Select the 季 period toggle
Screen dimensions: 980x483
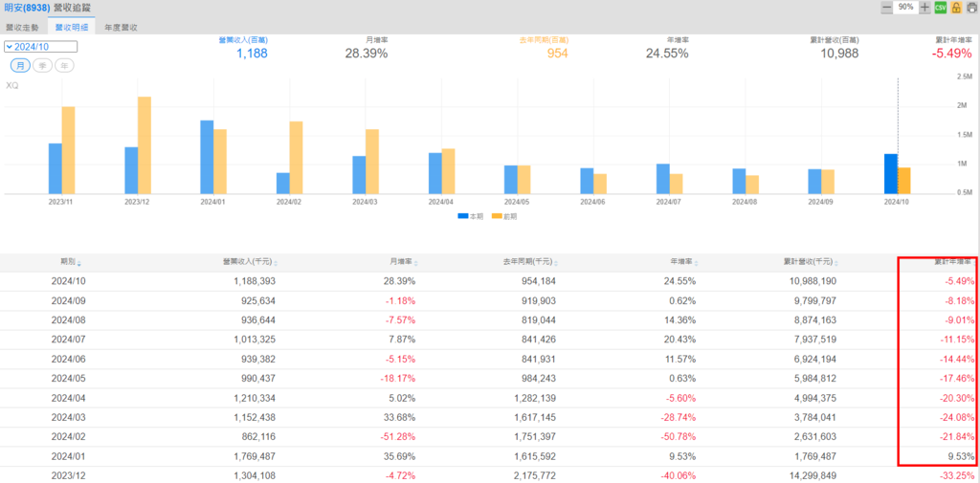[42, 66]
